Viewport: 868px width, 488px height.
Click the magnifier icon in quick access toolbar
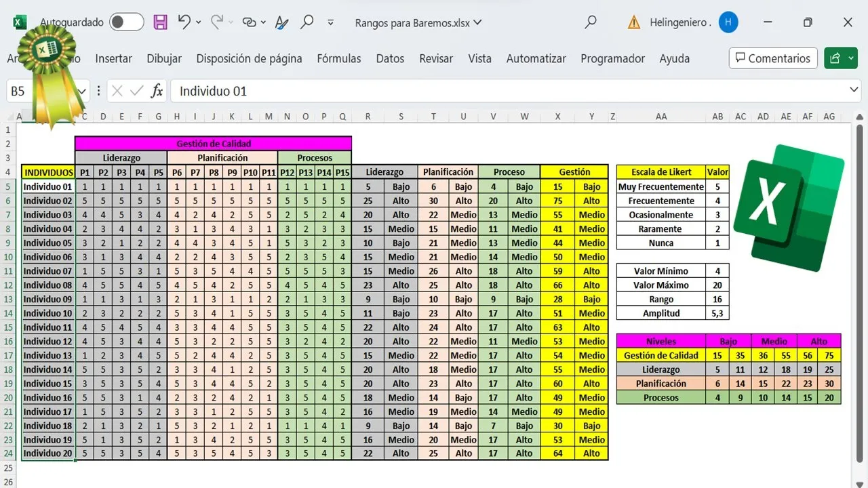tap(307, 22)
